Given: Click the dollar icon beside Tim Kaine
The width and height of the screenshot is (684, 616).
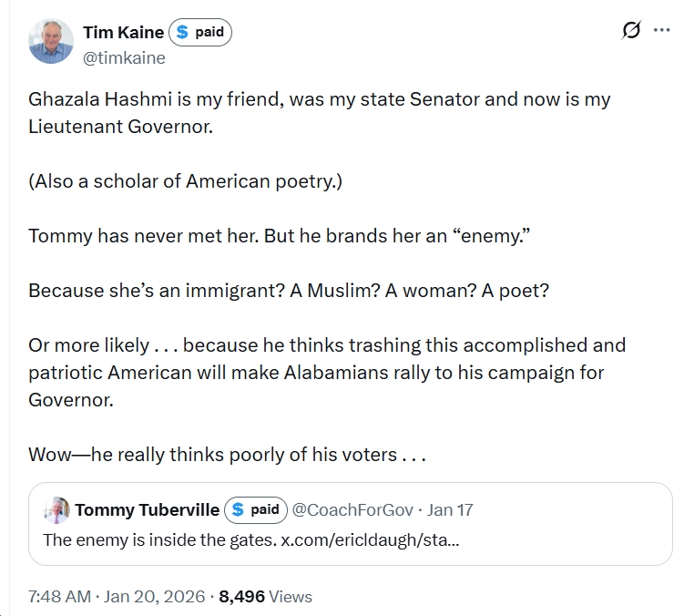Looking at the screenshot, I should pyautogui.click(x=182, y=33).
